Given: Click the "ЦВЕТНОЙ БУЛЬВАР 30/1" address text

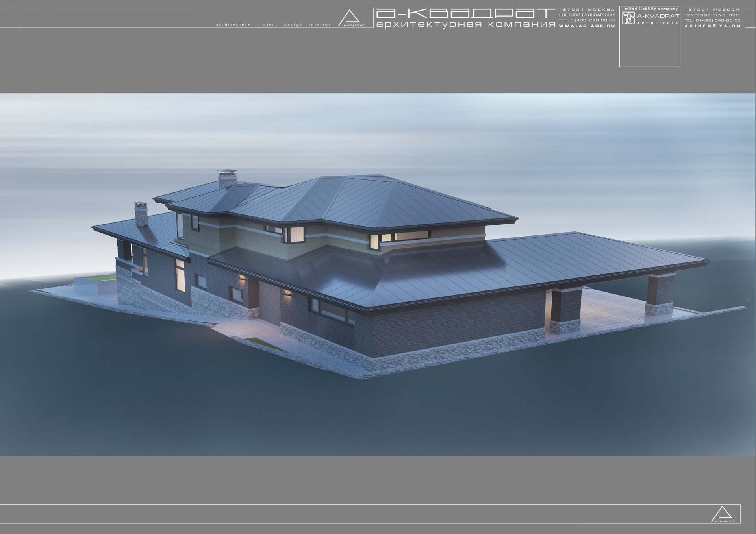Looking at the screenshot, I should point(586,15).
